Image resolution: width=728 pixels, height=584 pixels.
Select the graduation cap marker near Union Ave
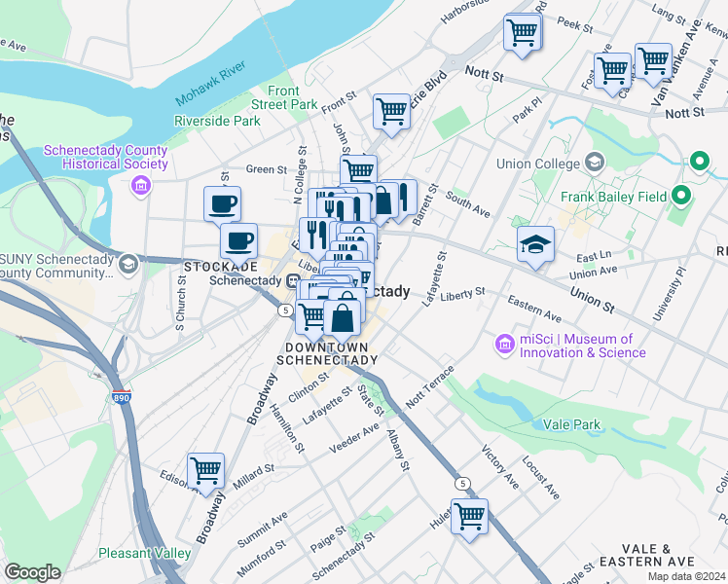tap(535, 246)
